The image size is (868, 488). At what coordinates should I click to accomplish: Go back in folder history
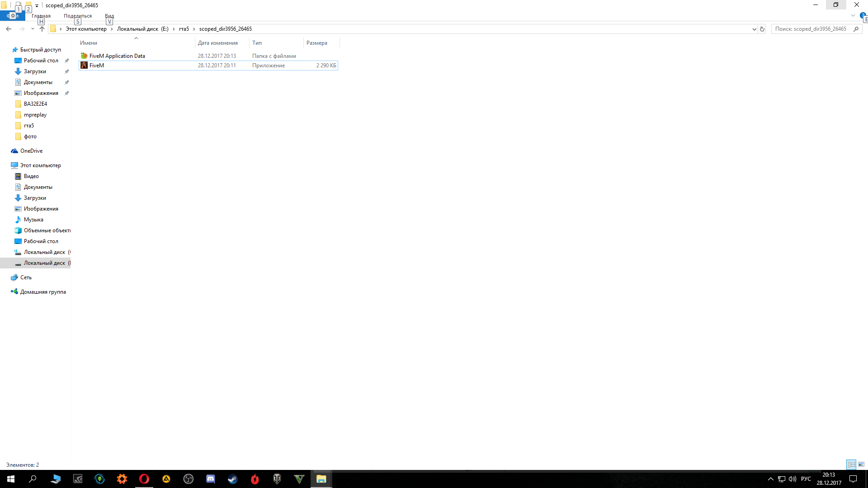pyautogui.click(x=9, y=29)
